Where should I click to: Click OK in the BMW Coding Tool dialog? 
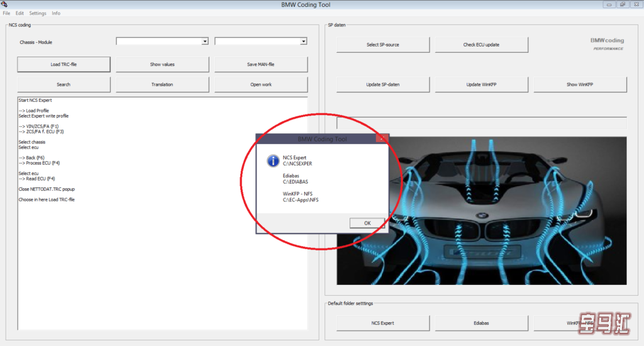tap(367, 223)
